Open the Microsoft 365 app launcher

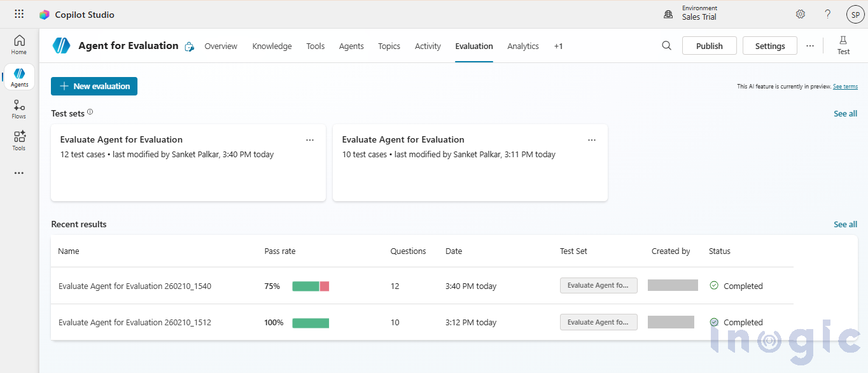pos(18,13)
